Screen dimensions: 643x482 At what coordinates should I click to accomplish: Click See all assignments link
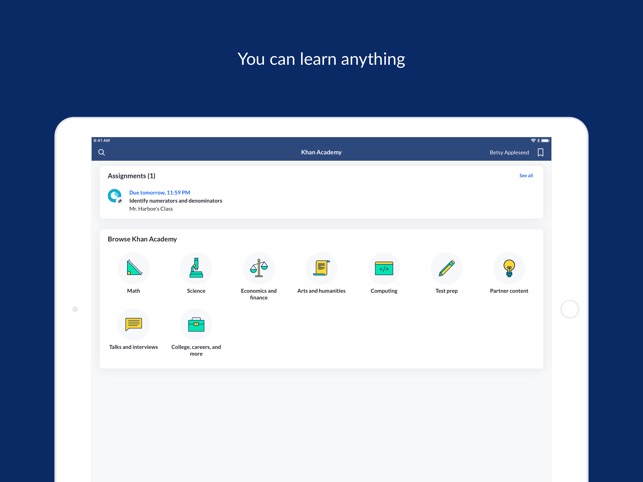pyautogui.click(x=526, y=176)
